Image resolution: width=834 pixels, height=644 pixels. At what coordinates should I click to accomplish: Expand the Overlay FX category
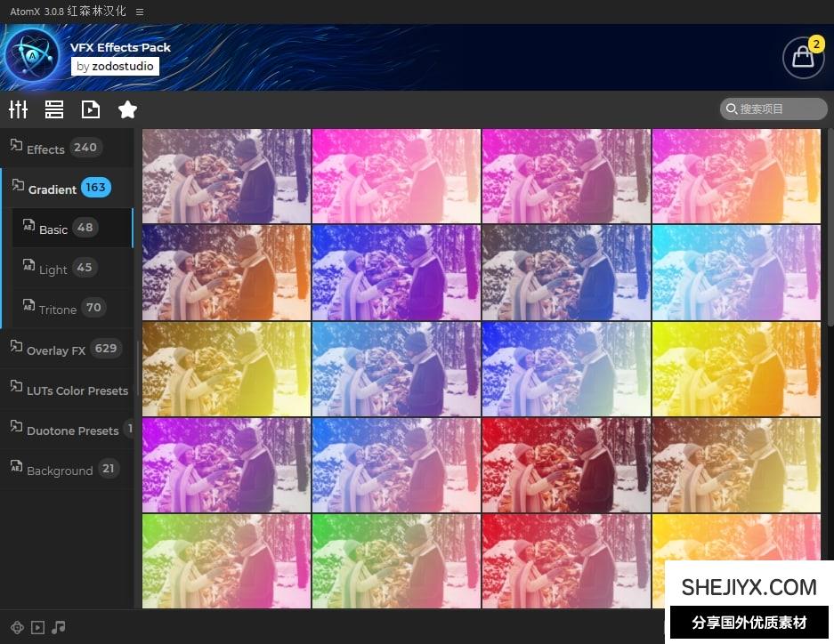[56, 350]
